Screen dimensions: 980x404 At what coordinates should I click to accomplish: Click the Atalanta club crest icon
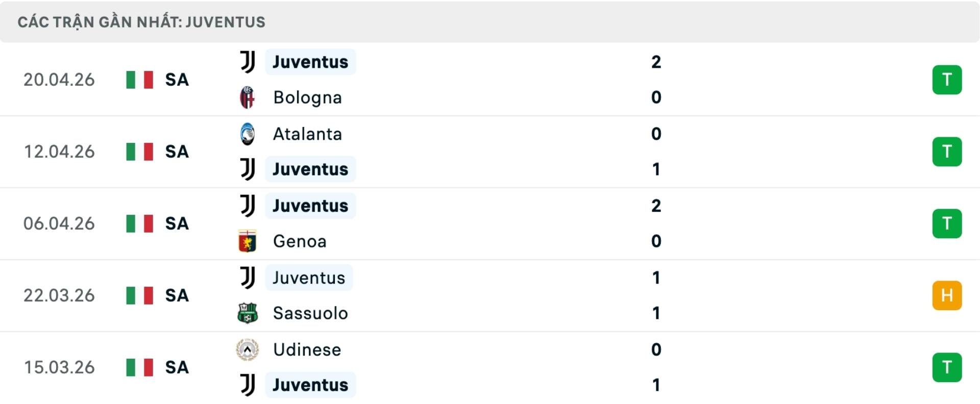[x=248, y=134]
